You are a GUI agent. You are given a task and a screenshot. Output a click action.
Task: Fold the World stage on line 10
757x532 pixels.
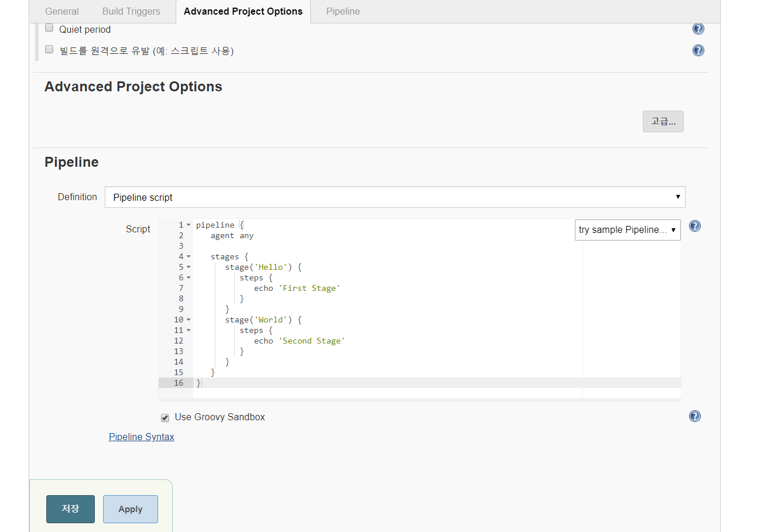click(189, 320)
